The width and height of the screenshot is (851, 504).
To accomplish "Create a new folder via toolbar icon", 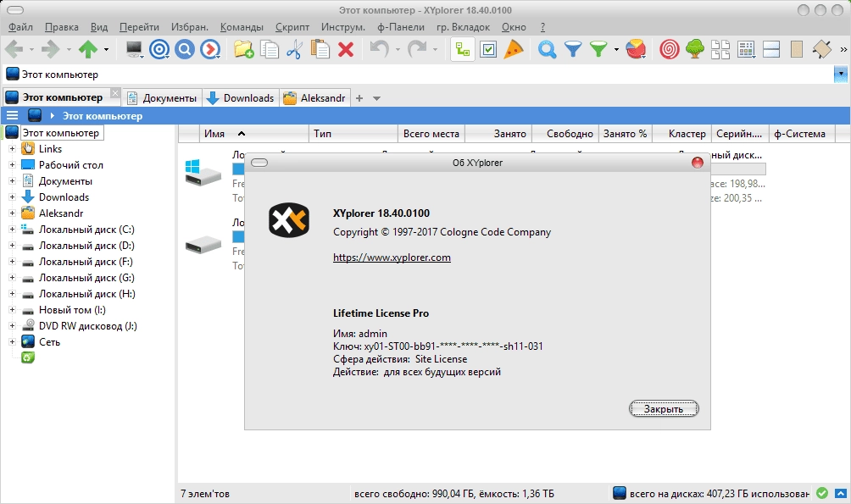I will tap(243, 49).
